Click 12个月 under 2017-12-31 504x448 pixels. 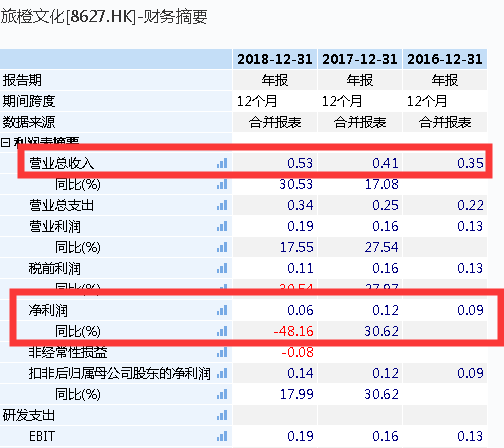coord(342,101)
